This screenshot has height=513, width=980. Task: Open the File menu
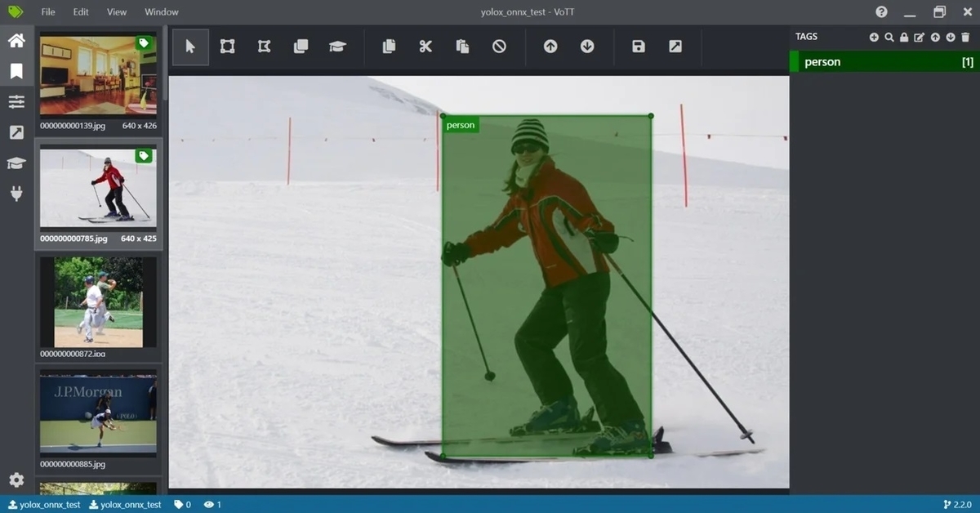(x=48, y=12)
